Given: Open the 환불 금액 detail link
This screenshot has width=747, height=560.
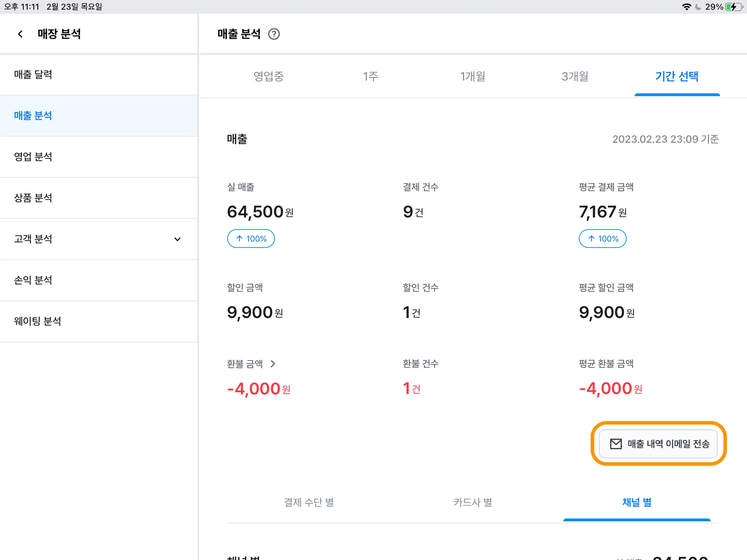Looking at the screenshot, I should pos(245,363).
